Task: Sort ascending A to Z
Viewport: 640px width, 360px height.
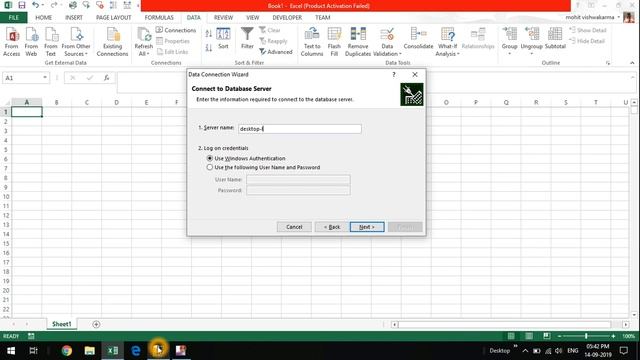Action: [x=209, y=34]
